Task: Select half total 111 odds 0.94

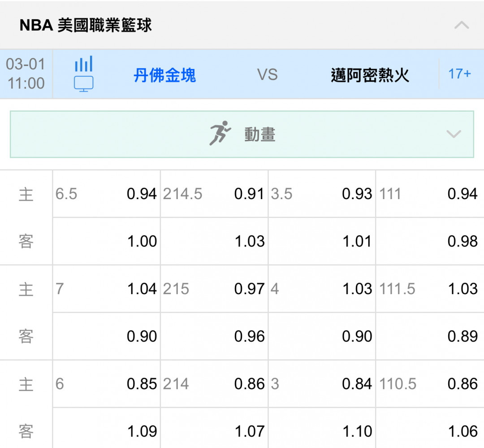Action: point(430,194)
